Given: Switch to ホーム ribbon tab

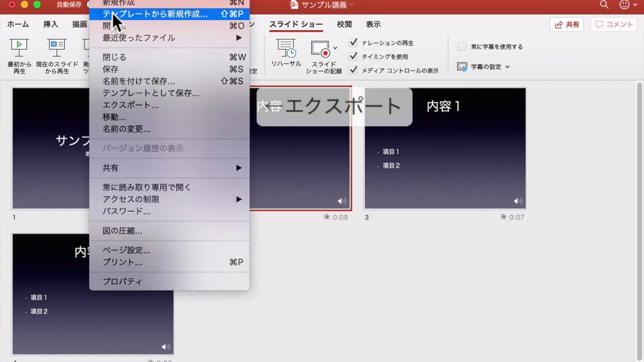Looking at the screenshot, I should (x=18, y=24).
